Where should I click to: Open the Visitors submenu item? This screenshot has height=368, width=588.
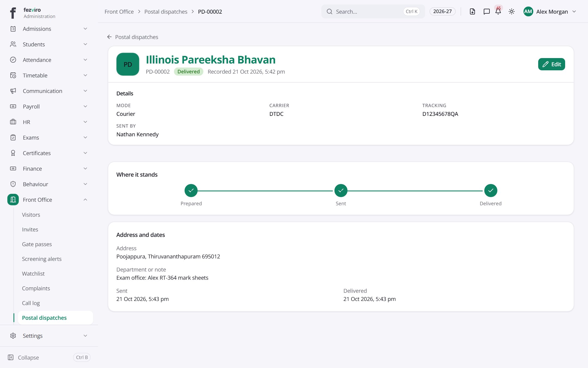click(x=31, y=215)
